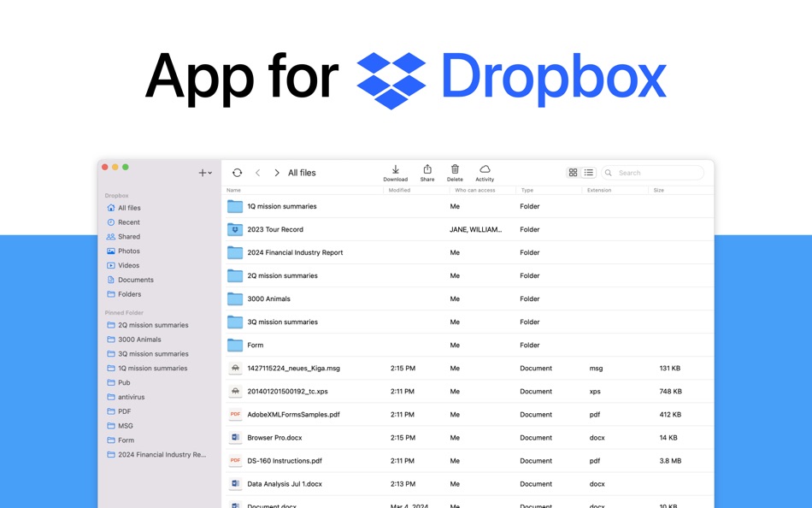Open pinned folder 3000 Animals
Viewport: 812px width, 508px height.
pos(133,340)
